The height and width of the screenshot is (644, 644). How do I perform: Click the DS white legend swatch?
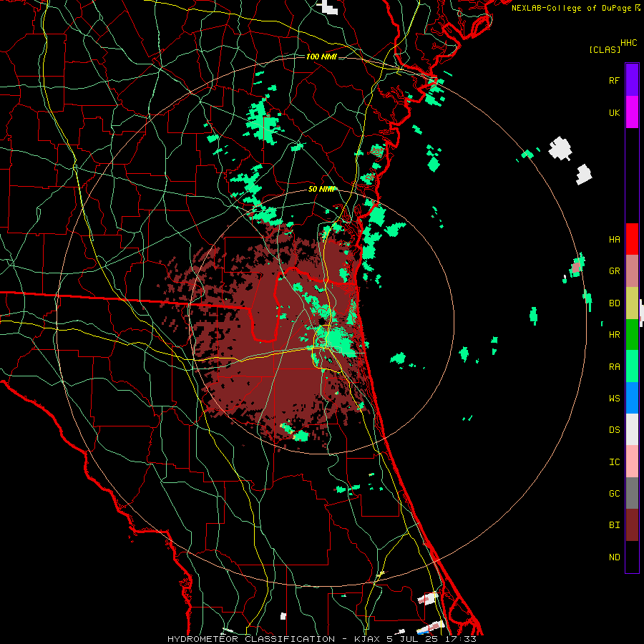pos(632,429)
